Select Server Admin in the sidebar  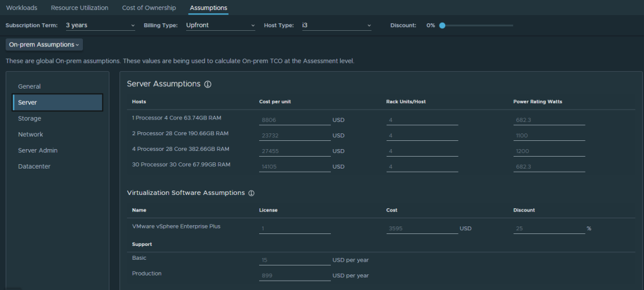(36, 150)
